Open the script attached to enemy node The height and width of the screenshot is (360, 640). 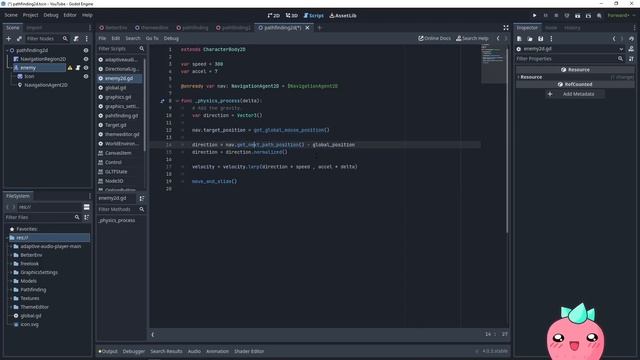(78, 68)
